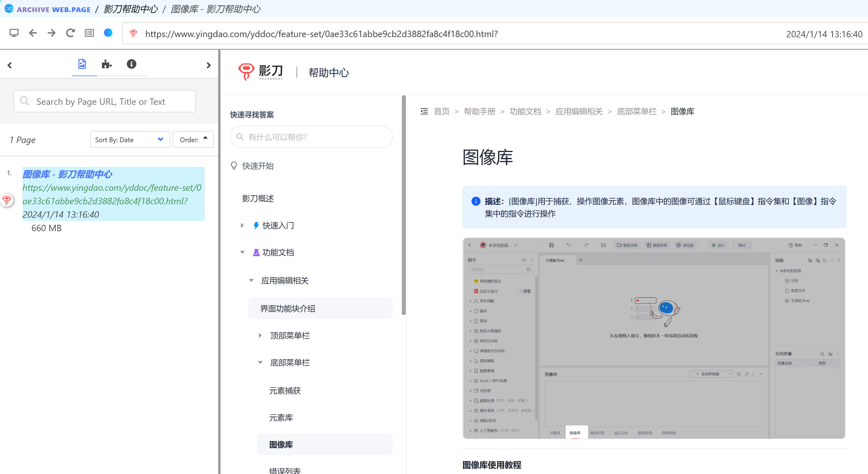Screen dimensions: 868x474
Task: Expand the 快速入门 tree section
Action: coord(242,225)
